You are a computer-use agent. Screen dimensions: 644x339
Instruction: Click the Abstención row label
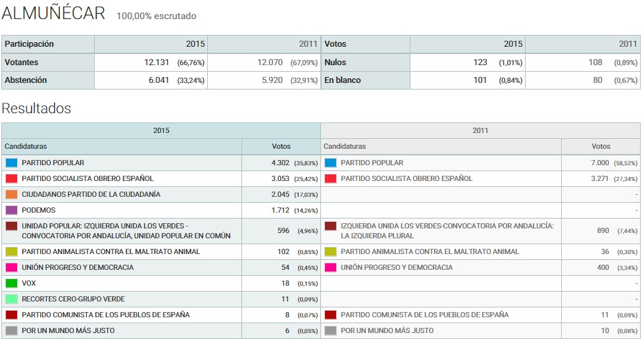click(x=26, y=80)
